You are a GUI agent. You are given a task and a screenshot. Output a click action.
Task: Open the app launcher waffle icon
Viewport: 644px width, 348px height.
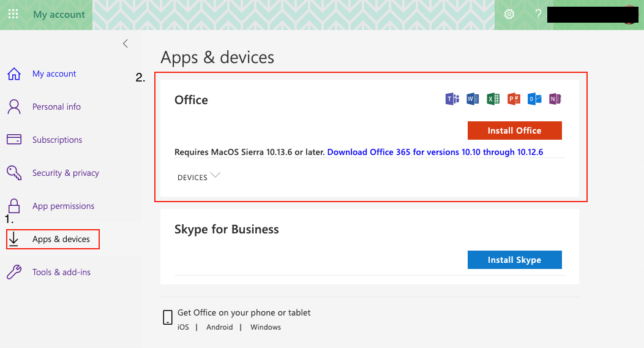pos(13,14)
